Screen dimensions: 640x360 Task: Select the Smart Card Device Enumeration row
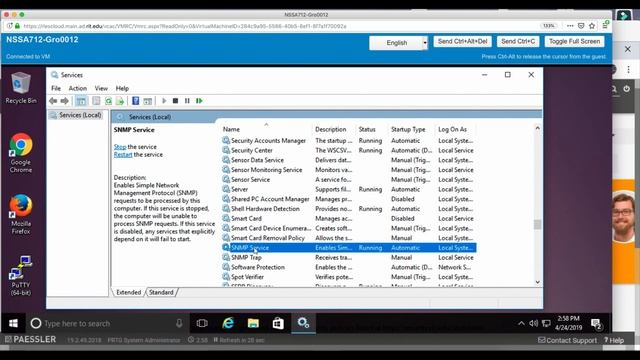349,228
